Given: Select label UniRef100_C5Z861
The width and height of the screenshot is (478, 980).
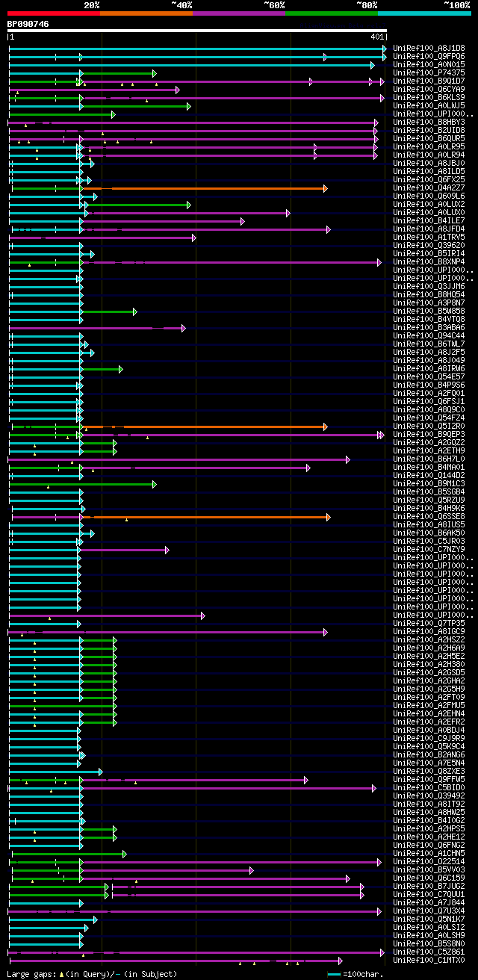Looking at the screenshot, I should pyautogui.click(x=429, y=952).
